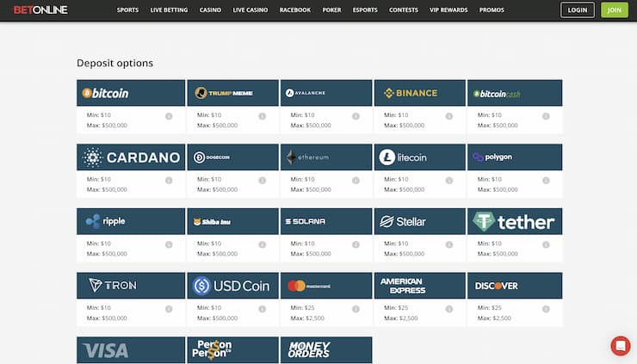Open the live chat bubble
Screen dimensions: 637x364
click(x=621, y=346)
